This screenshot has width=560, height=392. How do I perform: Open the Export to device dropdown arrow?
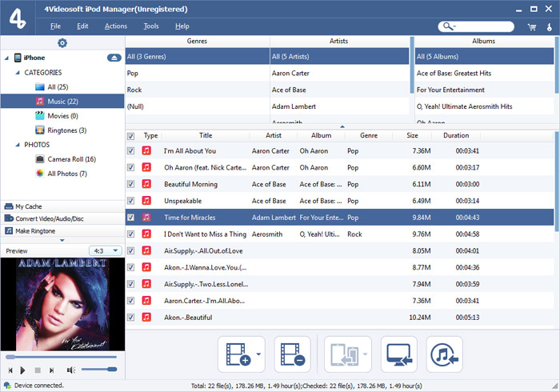tap(365, 354)
